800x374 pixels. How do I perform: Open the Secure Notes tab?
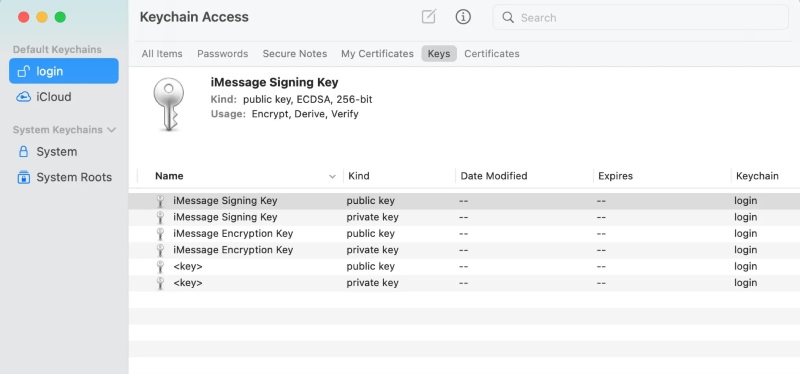tap(295, 54)
